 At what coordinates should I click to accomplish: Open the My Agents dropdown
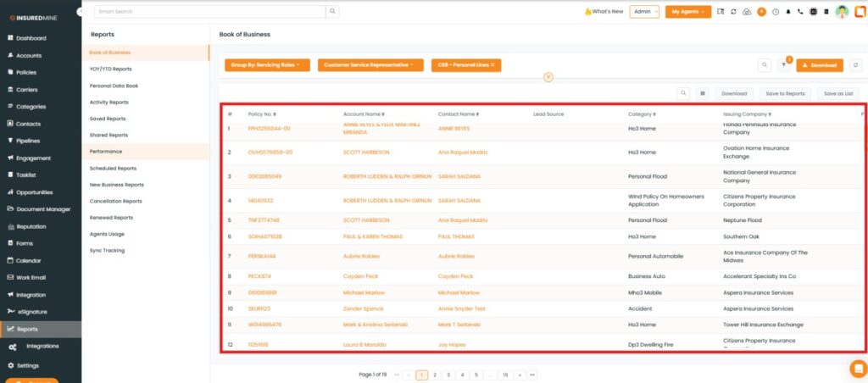point(687,12)
